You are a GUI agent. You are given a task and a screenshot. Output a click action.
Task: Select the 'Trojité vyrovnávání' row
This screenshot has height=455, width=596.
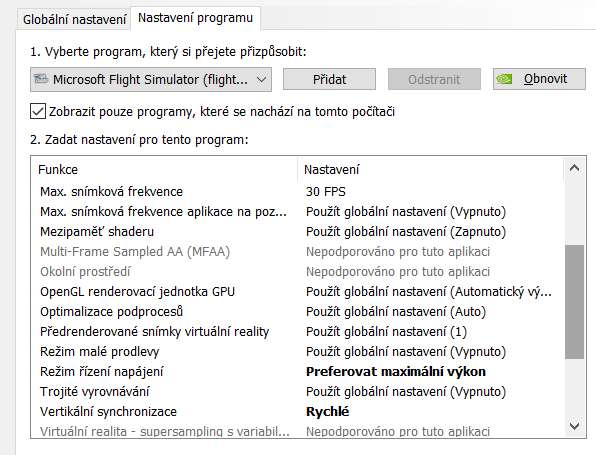(298, 392)
